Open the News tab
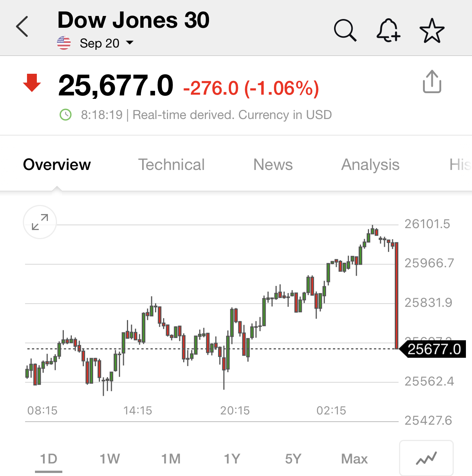 click(x=273, y=165)
